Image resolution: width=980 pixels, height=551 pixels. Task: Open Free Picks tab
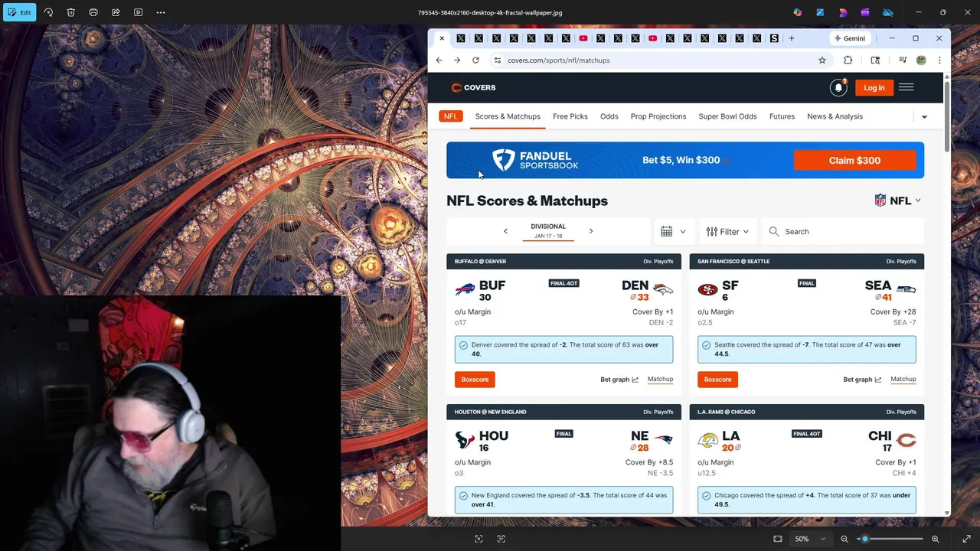click(570, 116)
